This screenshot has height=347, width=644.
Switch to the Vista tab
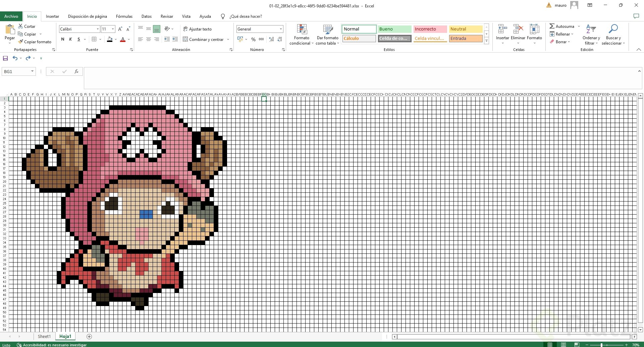coord(186,16)
